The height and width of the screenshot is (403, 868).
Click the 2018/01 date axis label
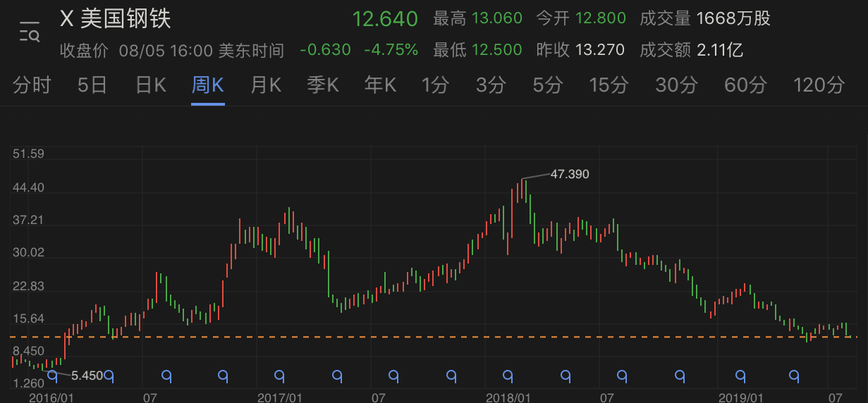508,397
